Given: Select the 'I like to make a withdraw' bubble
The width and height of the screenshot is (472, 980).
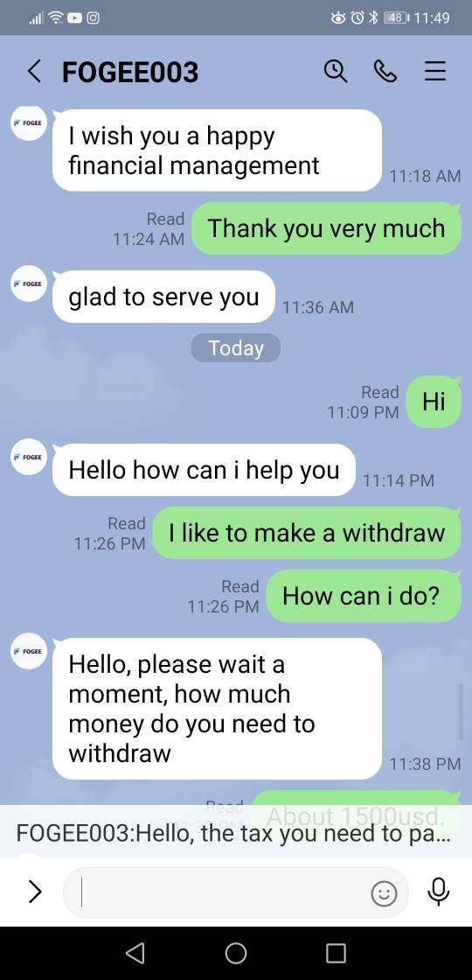Looking at the screenshot, I should coord(307,533).
